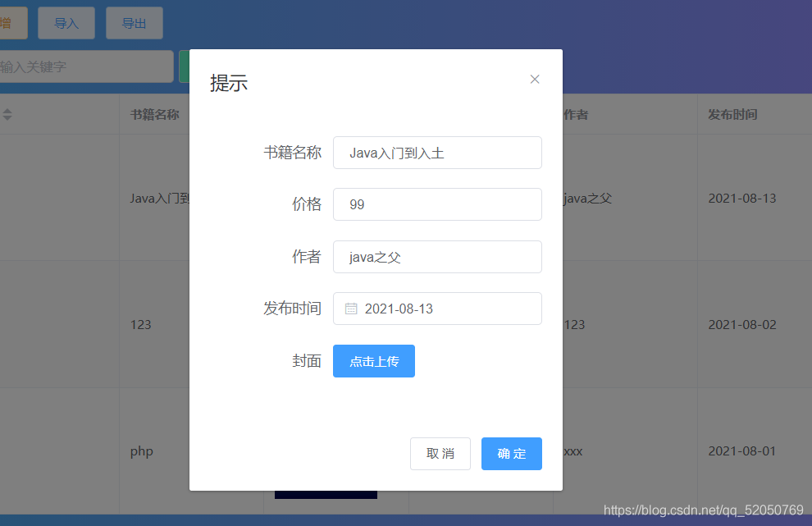Select the table row labeled 123
Screen dimensions: 812x526
tap(140, 324)
